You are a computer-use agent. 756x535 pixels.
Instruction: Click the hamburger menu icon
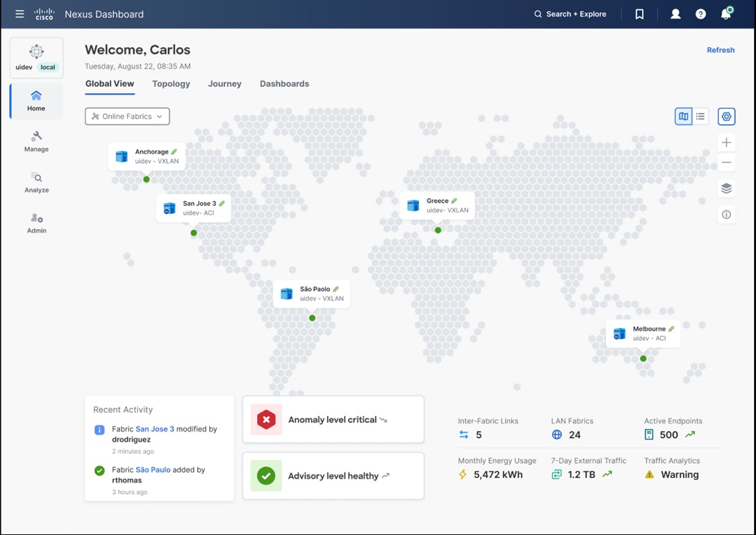pos(19,13)
